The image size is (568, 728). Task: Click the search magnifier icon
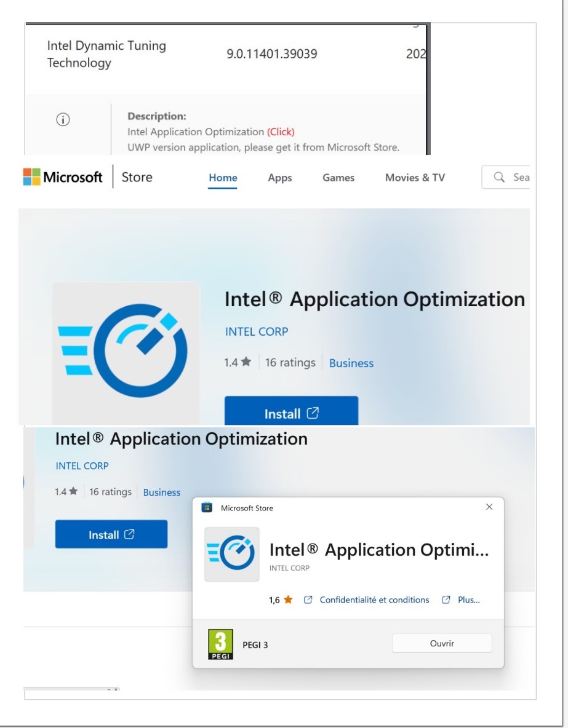tap(499, 177)
